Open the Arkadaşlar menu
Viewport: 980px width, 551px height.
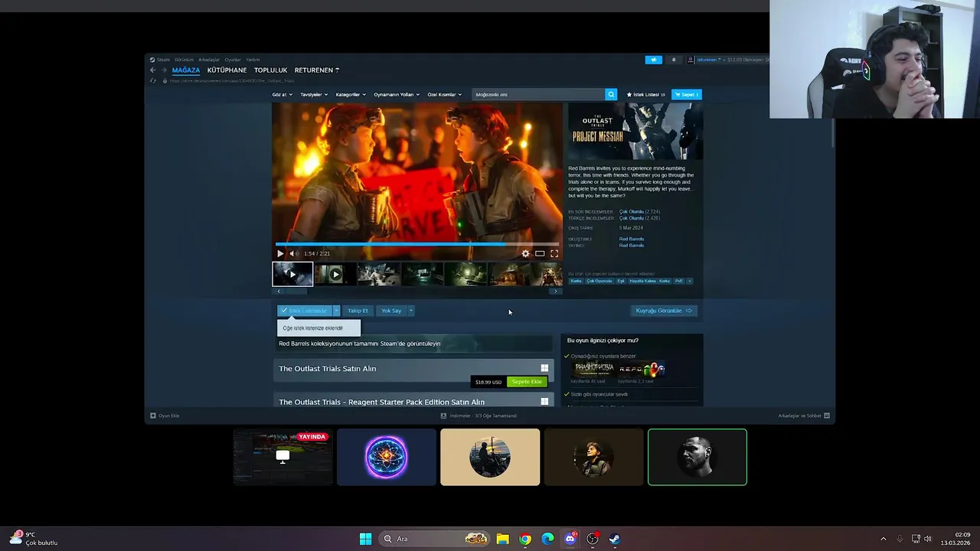(x=209, y=60)
